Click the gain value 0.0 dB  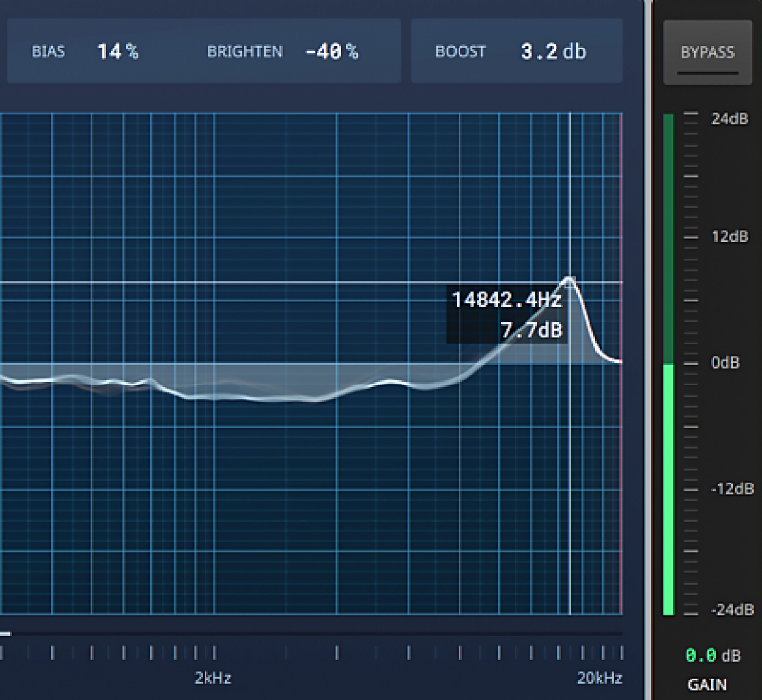click(713, 656)
